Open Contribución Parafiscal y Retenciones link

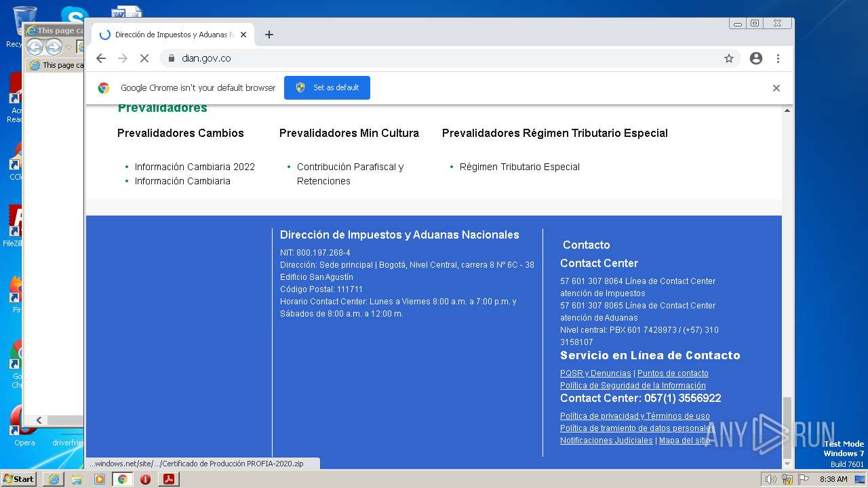(x=350, y=174)
